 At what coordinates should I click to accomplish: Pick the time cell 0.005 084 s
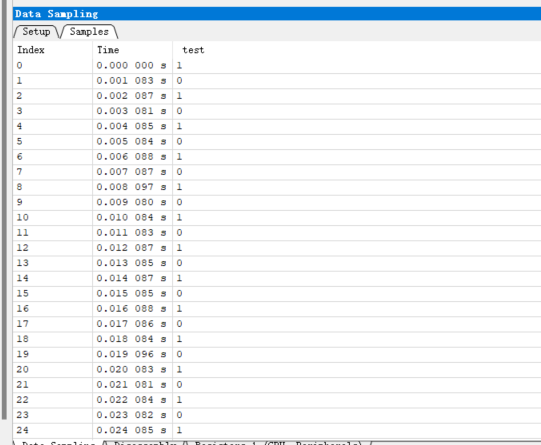click(132, 141)
